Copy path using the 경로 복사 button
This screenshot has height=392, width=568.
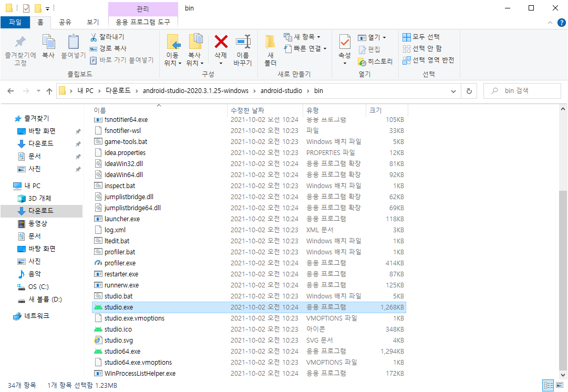click(108, 48)
